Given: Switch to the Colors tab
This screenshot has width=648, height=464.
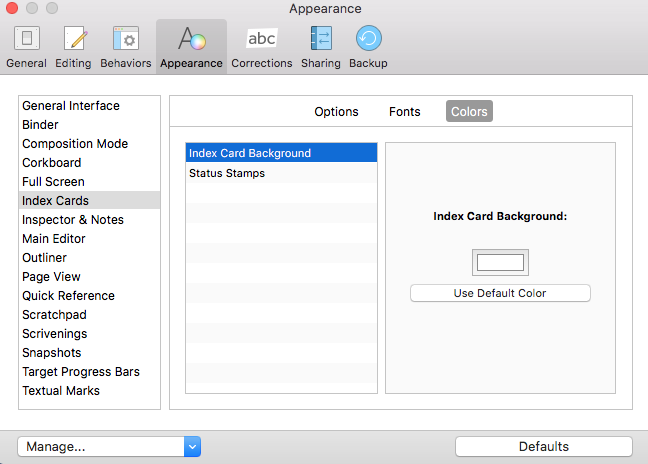Looking at the screenshot, I should [469, 111].
